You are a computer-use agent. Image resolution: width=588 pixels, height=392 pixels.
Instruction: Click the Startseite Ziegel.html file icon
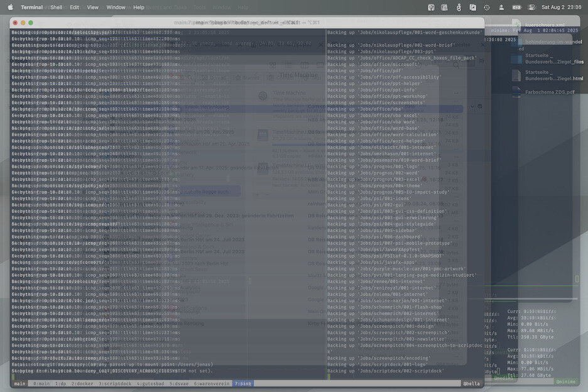tap(516, 75)
